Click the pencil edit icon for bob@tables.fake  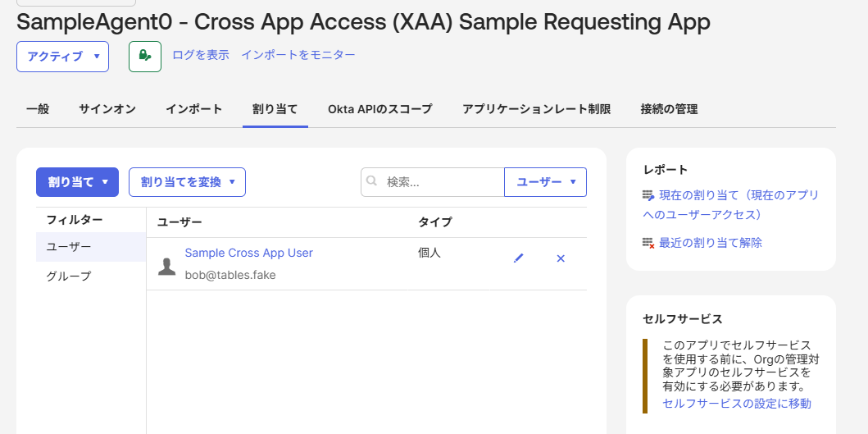pos(518,258)
